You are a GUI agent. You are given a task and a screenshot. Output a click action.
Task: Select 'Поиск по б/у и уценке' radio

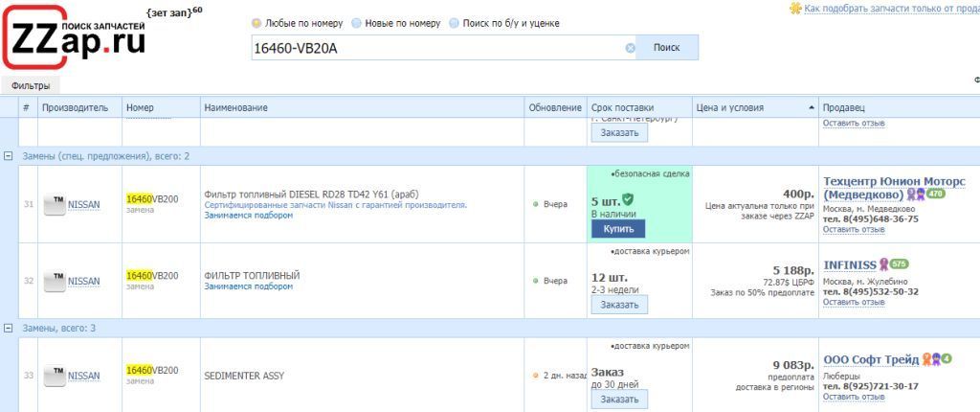(455, 23)
